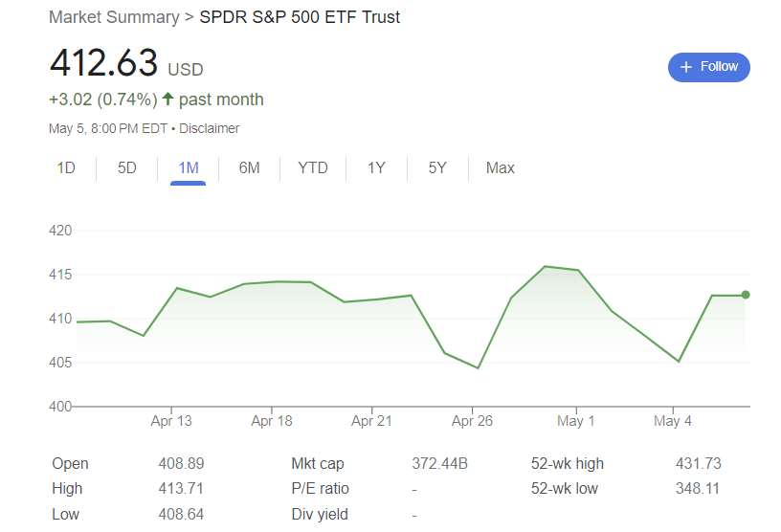Viewport: 781px width, 532px height.
Task: Select the 5Y time range tab
Action: coord(437,168)
